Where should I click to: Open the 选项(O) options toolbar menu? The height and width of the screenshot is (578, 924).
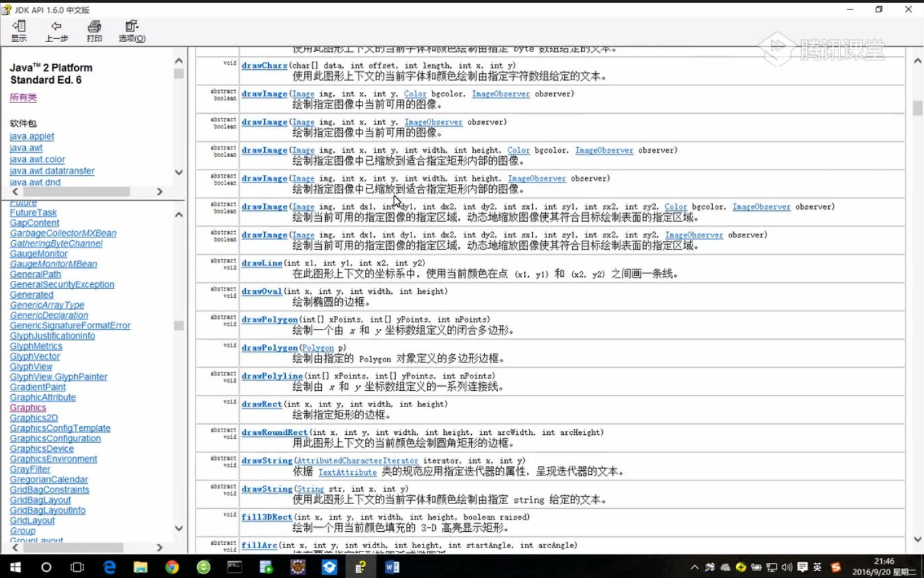click(x=132, y=31)
